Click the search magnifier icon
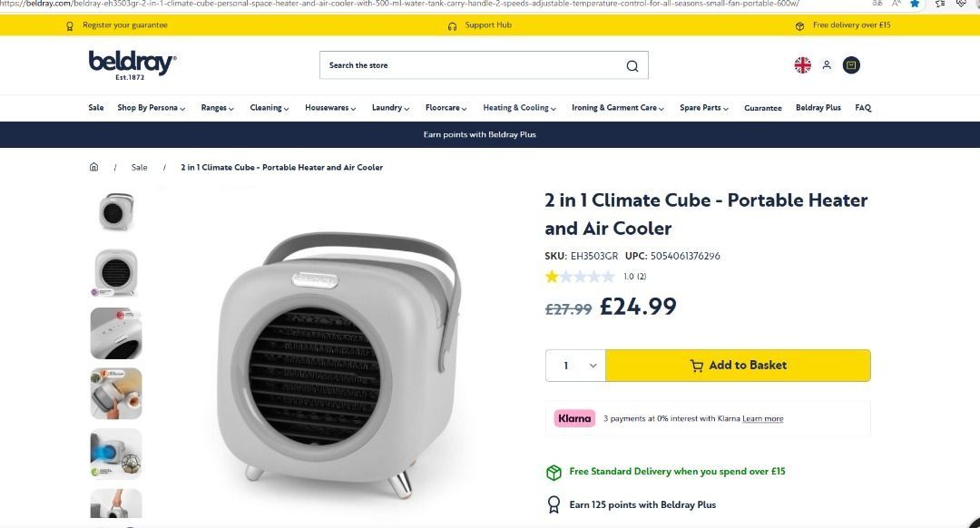Screen dimensions: 980x528 click(632, 65)
